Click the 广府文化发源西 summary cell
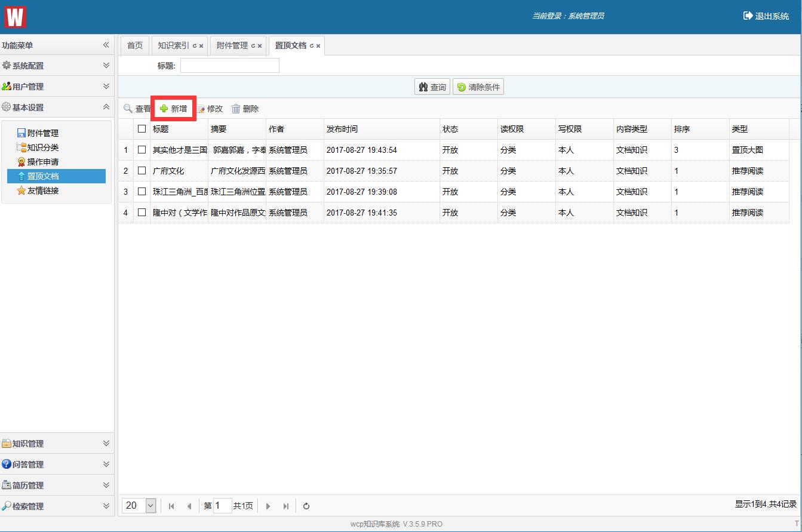Viewport: 802px width, 532px height. pyautogui.click(x=238, y=171)
